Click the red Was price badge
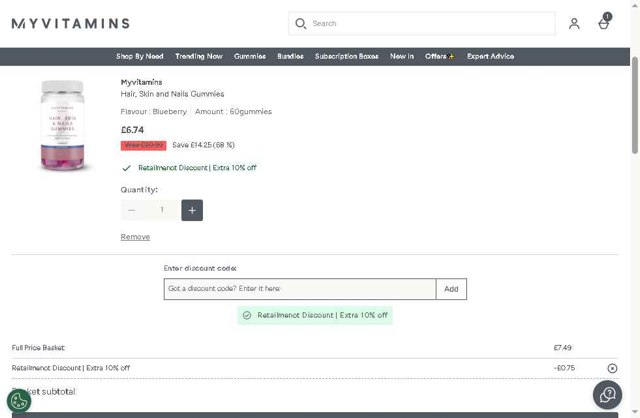Viewport: 640px width, 418px height. click(x=144, y=145)
